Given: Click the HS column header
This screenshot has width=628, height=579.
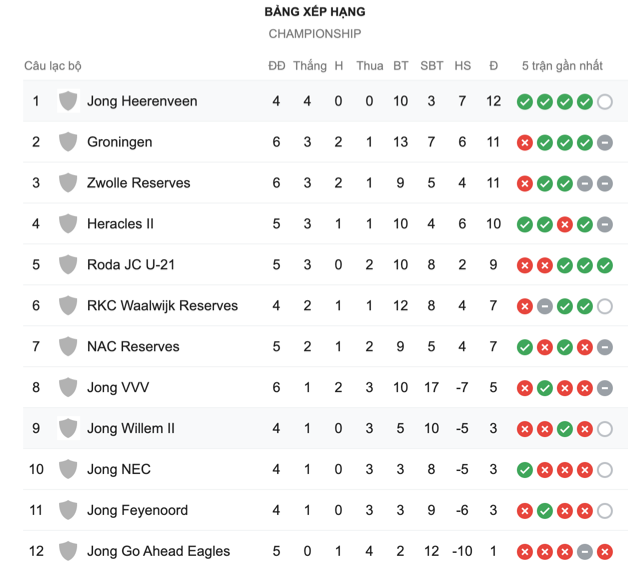Looking at the screenshot, I should coord(463,66).
